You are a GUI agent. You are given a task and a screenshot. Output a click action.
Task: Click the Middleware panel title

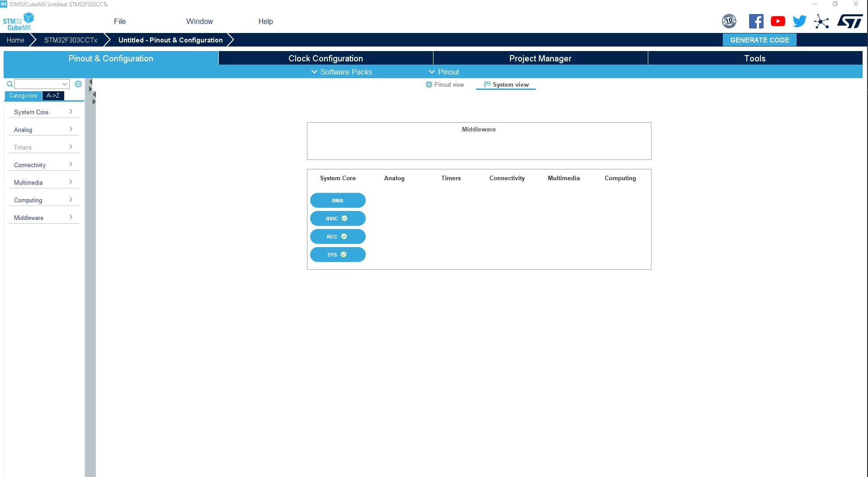click(479, 129)
